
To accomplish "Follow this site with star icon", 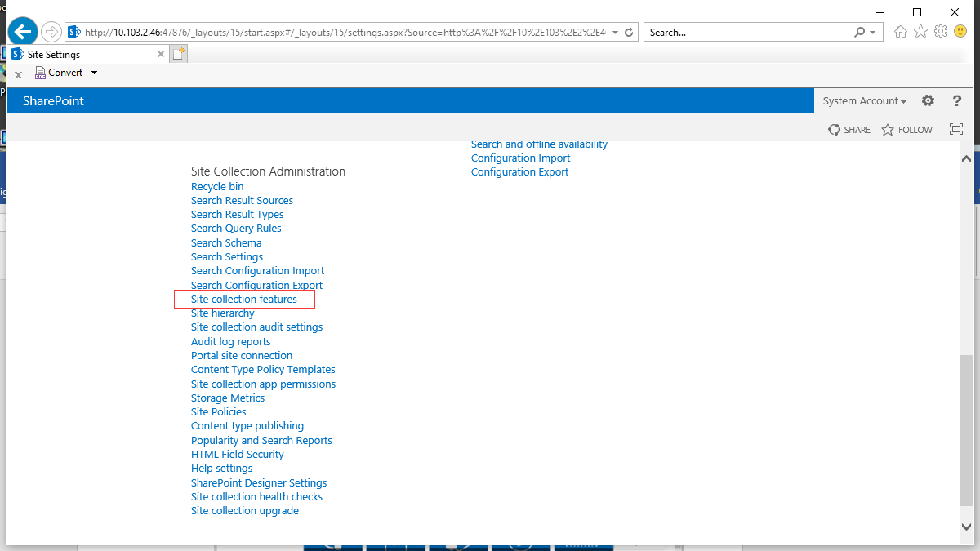I will 906,130.
